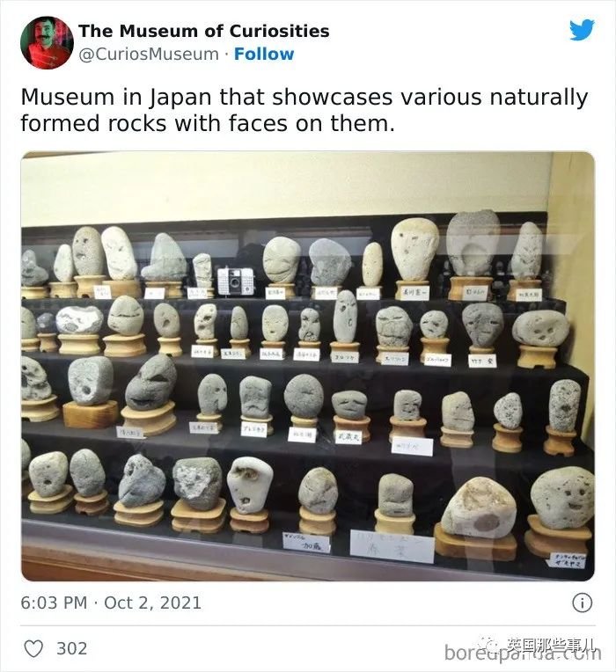Follow the CuriosMuseum account
Screen dimensions: 616x672
pos(264,54)
